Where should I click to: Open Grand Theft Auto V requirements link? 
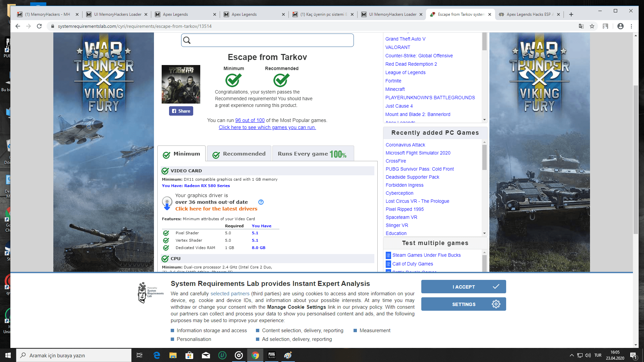405,39
